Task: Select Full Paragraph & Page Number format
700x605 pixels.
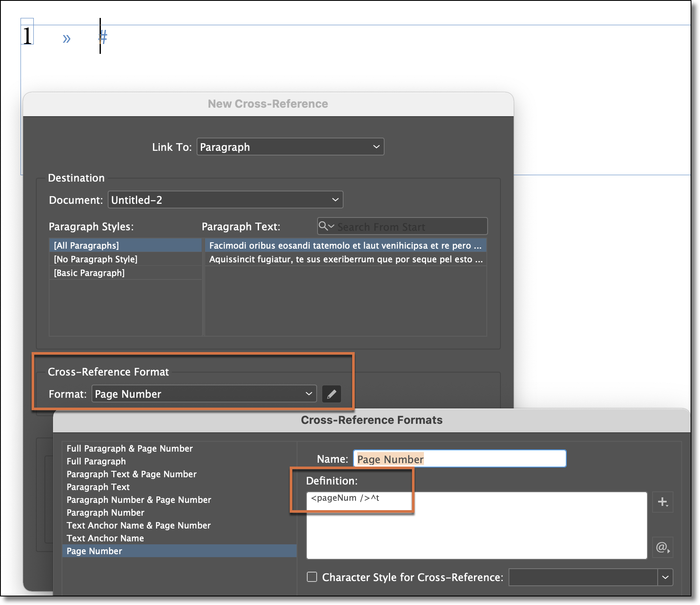Action: (129, 449)
